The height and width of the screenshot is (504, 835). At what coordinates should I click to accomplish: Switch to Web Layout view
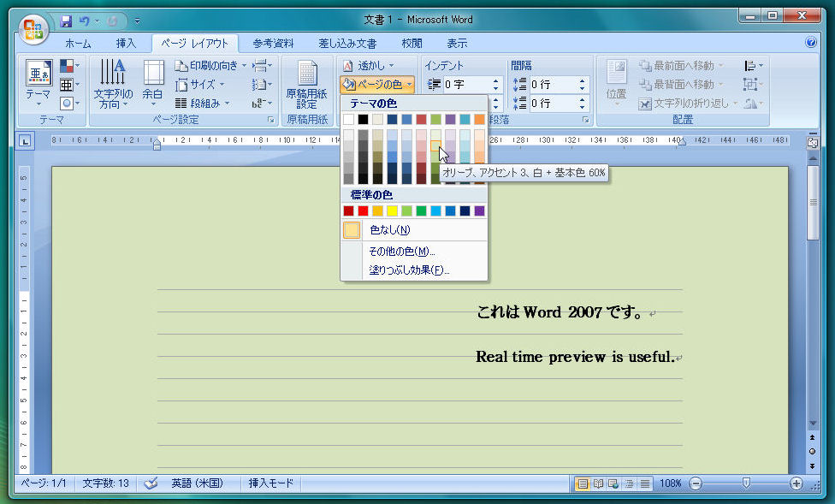pyautogui.click(x=613, y=483)
